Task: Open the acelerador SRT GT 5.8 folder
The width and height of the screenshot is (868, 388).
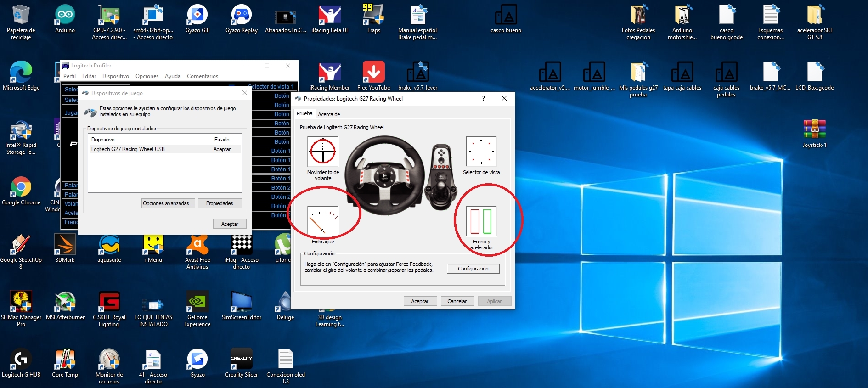Action: click(x=815, y=15)
